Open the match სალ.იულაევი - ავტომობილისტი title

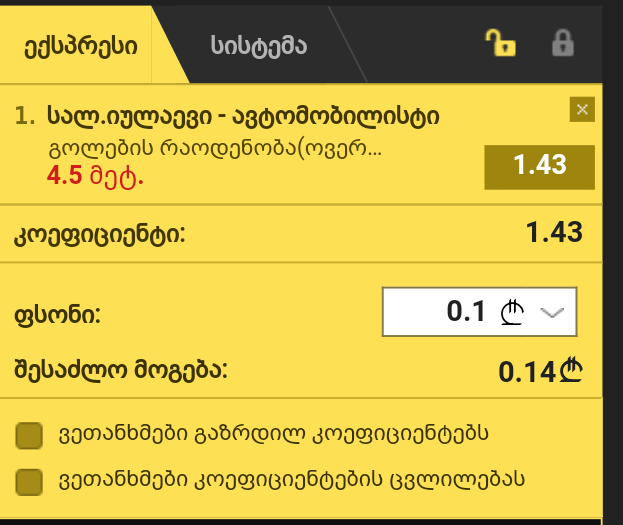click(243, 116)
